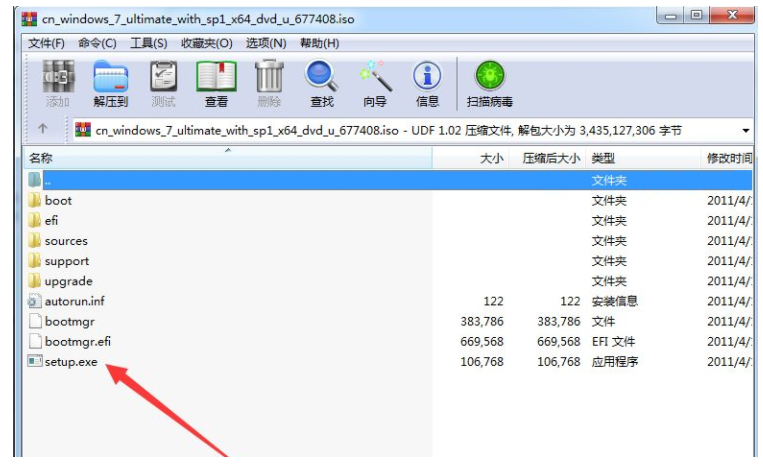Select the setup.exe file name
763x467 pixels.
71,362
